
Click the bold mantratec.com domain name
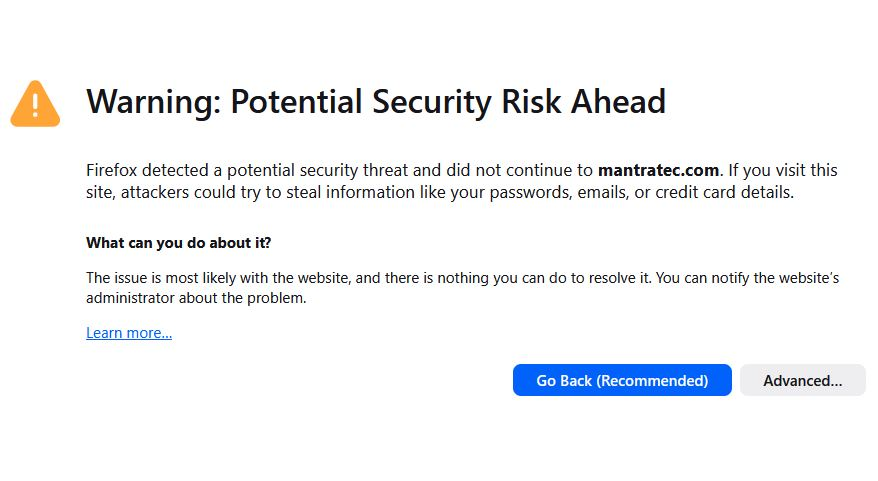click(658, 170)
